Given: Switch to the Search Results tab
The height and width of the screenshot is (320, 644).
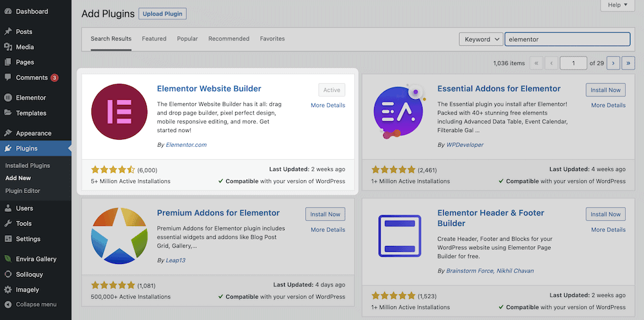Looking at the screenshot, I should pos(111,39).
